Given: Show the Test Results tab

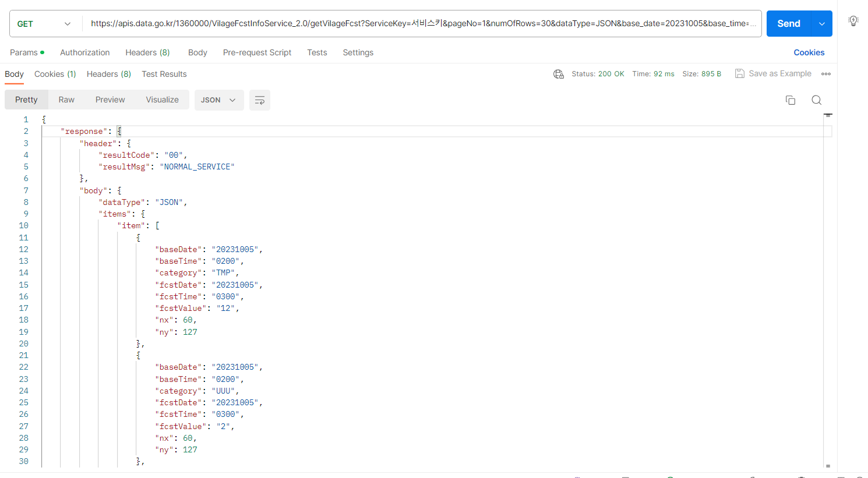Looking at the screenshot, I should pyautogui.click(x=164, y=74).
